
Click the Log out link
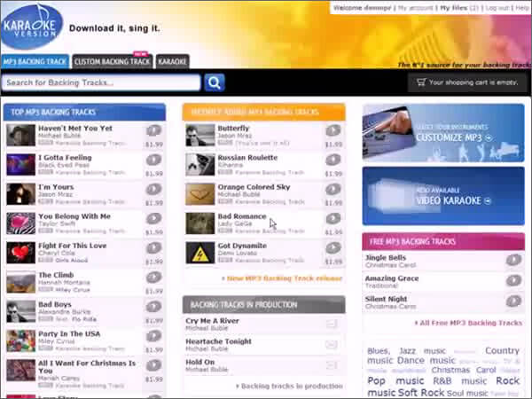(497, 8)
